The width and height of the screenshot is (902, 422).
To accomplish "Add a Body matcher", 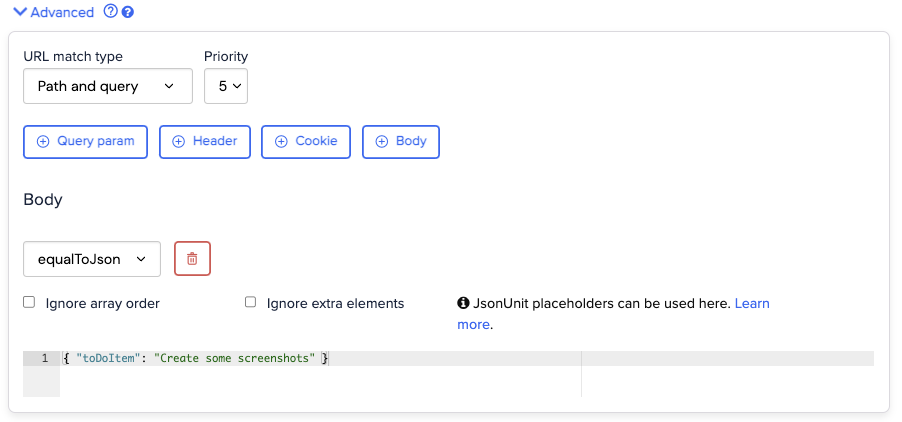I will point(400,142).
